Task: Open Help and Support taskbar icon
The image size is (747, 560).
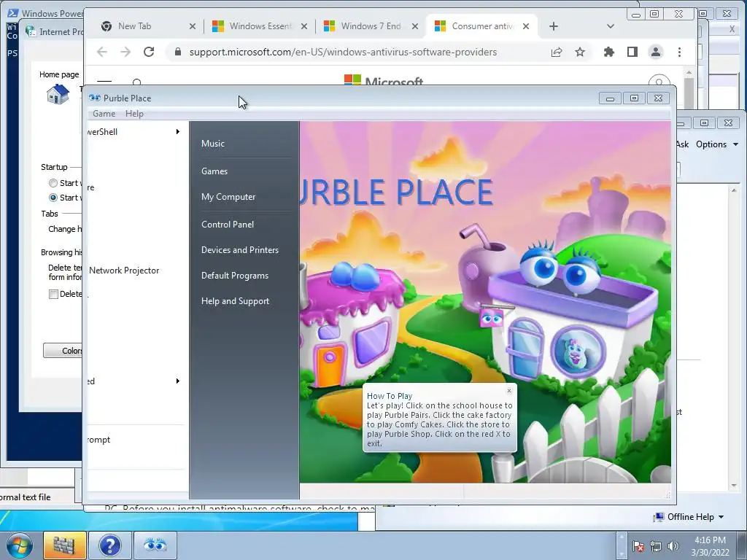Action: click(x=109, y=545)
